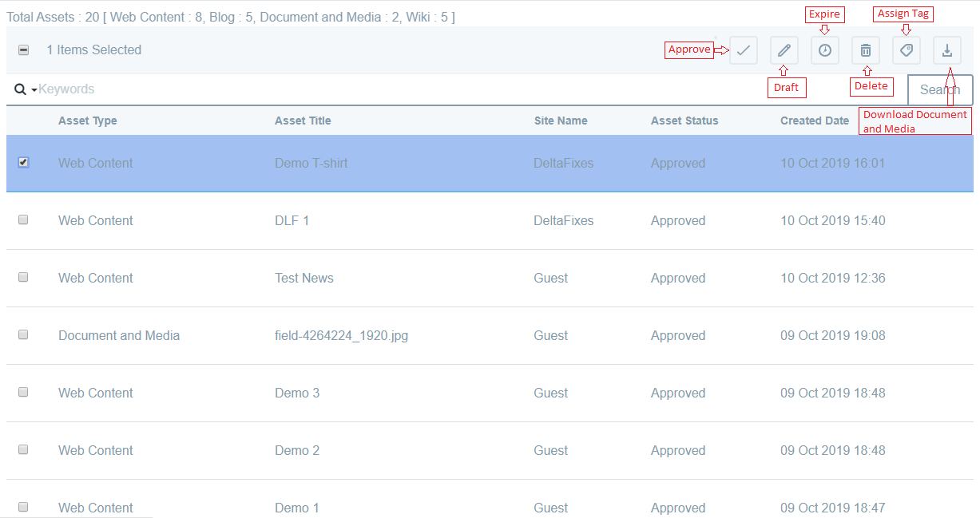Toggle the select-all checkbox in header

click(x=23, y=49)
